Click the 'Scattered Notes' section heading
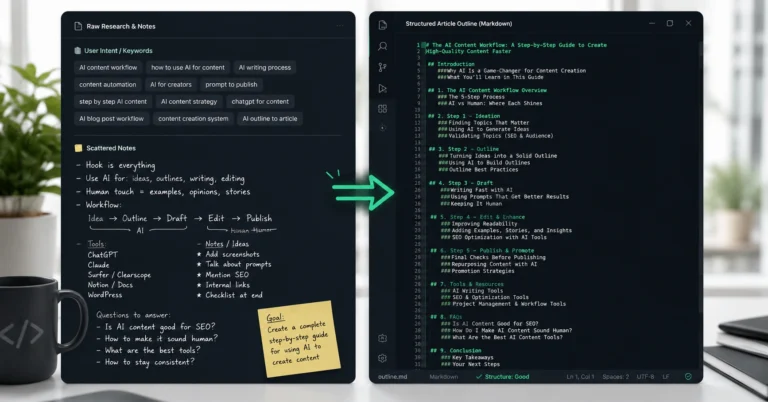The image size is (768, 402). [x=111, y=148]
